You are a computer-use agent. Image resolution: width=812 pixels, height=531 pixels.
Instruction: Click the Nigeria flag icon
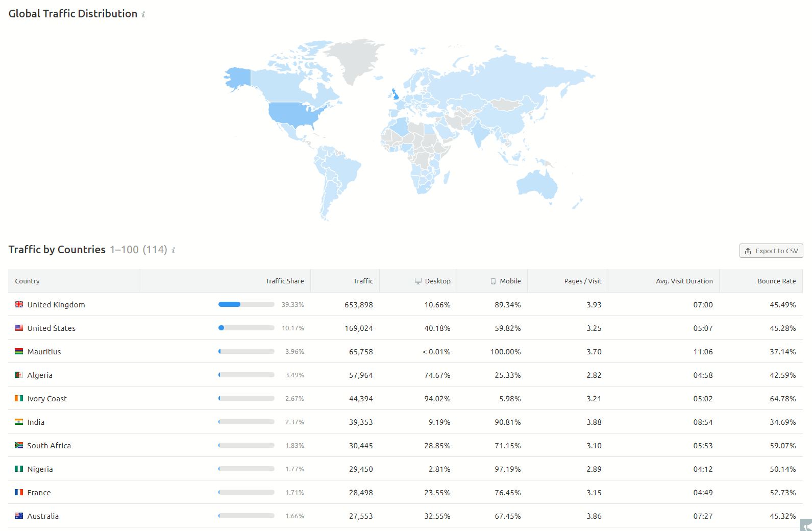(19, 469)
